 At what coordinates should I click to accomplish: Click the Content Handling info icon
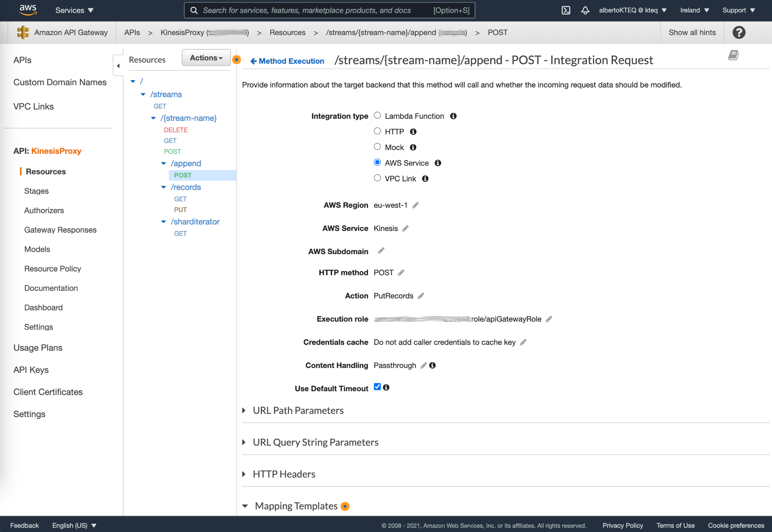[432, 365]
